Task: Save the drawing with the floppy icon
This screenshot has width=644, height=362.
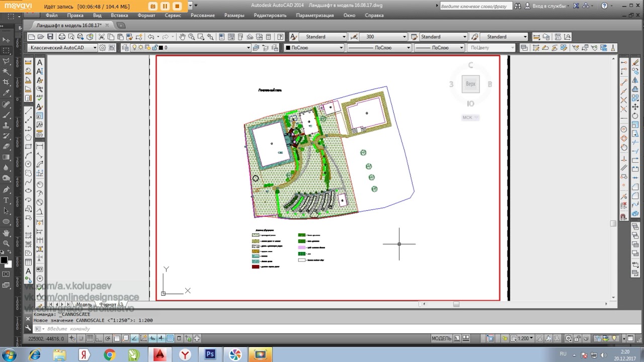Action: point(50,37)
